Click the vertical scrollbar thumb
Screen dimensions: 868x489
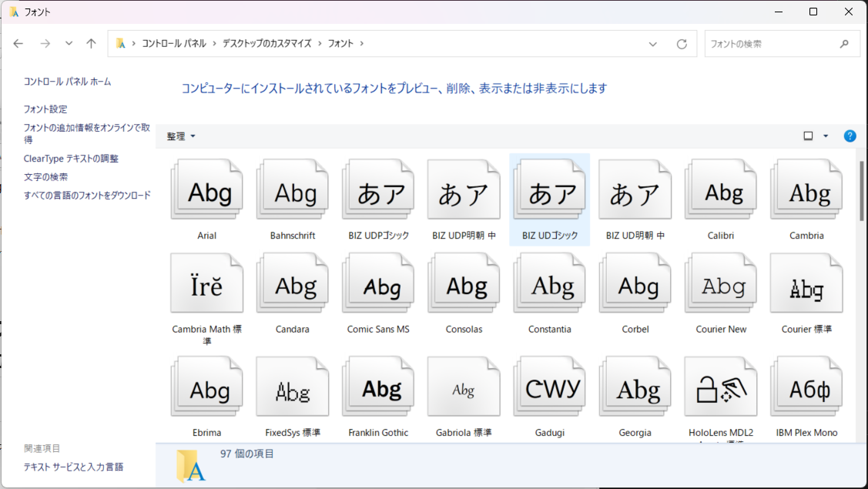click(x=861, y=191)
